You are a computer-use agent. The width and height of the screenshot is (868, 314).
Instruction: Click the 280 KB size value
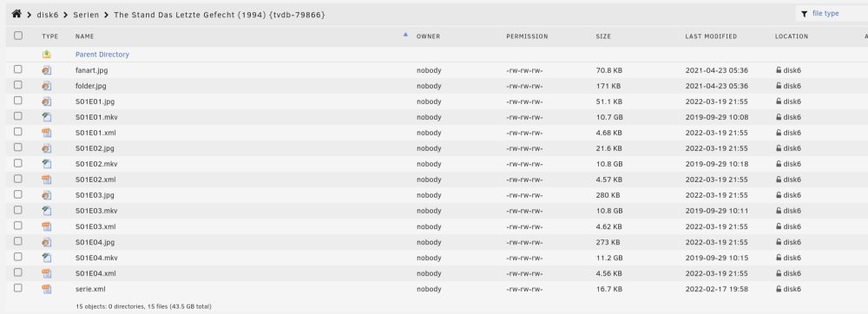tap(608, 195)
